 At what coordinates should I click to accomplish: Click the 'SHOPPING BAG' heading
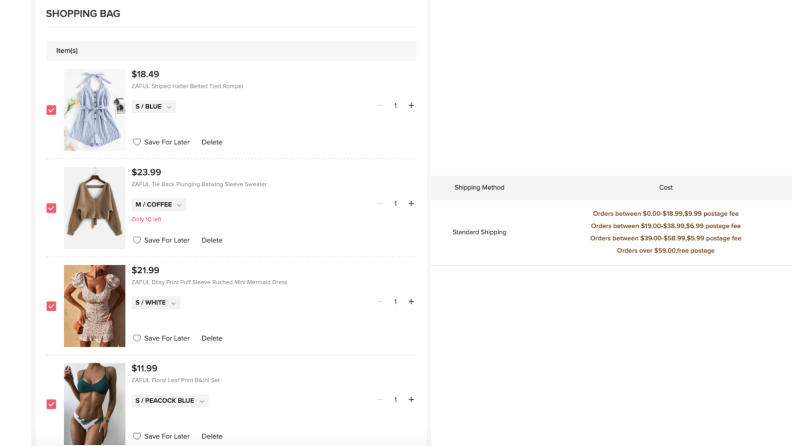pos(83,14)
